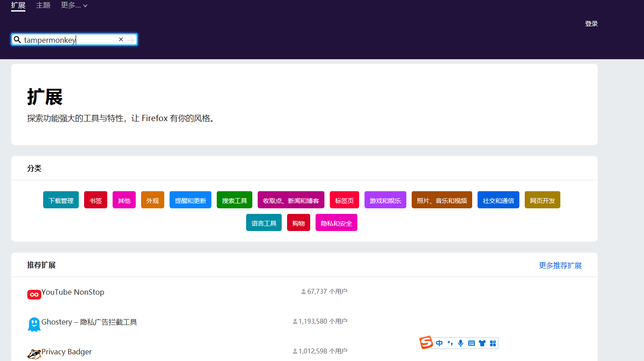Viewport: 644px width, 361px height.
Task: Open the 社交和通信 category
Action: tap(498, 200)
